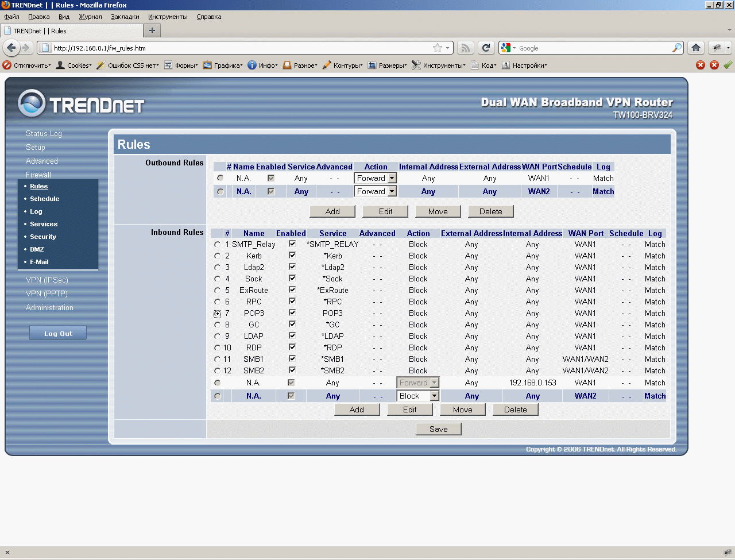Log out with the Log Out button
The width and height of the screenshot is (735, 560).
coord(58,333)
